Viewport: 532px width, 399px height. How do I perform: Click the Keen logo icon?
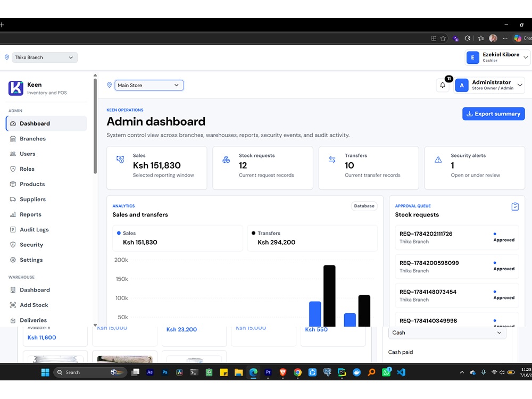pyautogui.click(x=15, y=88)
